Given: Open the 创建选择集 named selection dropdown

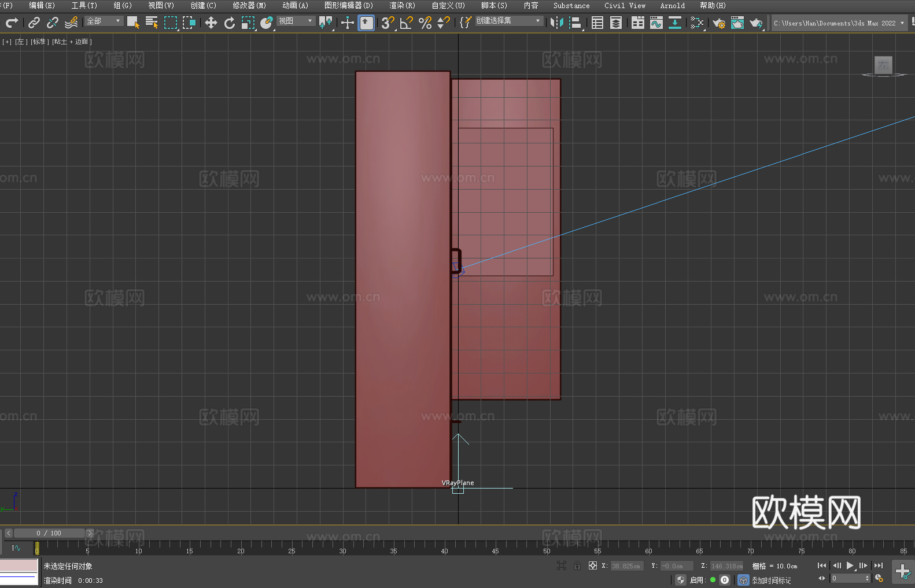Looking at the screenshot, I should [x=510, y=21].
